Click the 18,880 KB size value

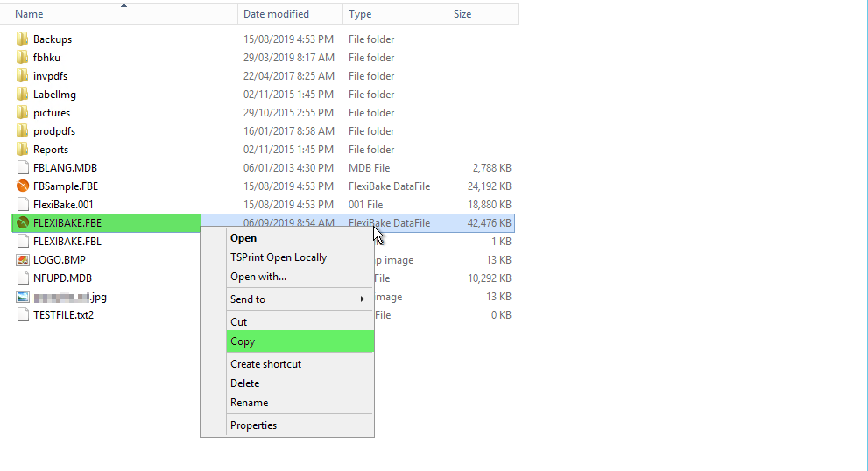490,204
